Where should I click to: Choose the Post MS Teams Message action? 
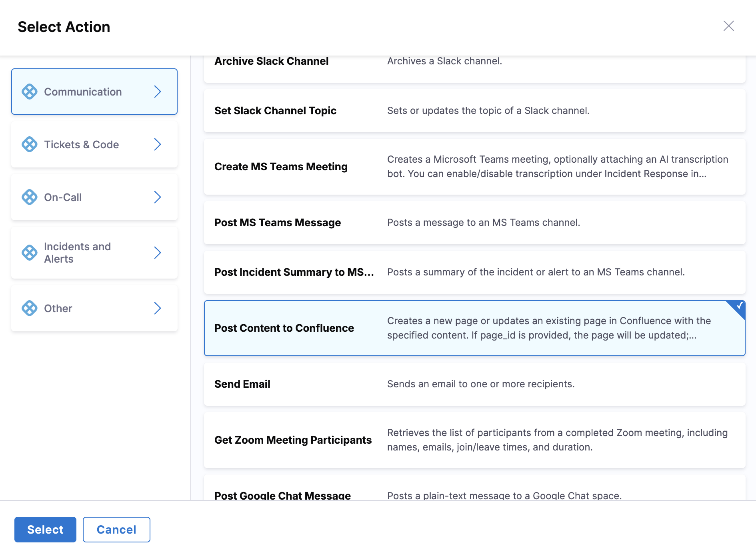(x=475, y=223)
